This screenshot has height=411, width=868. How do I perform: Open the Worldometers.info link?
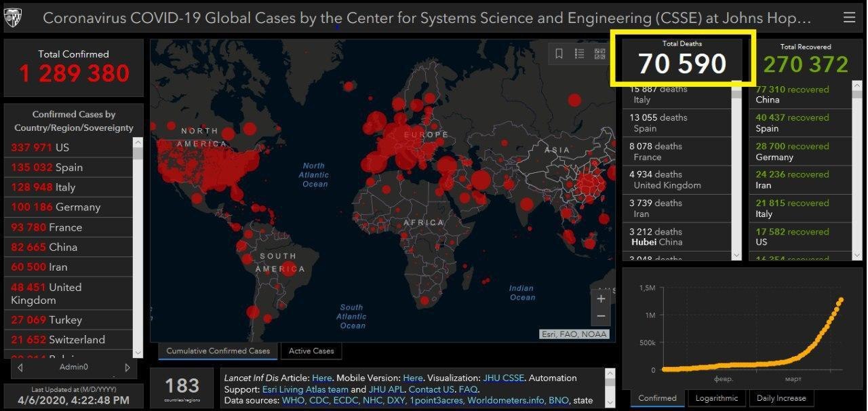click(x=506, y=401)
